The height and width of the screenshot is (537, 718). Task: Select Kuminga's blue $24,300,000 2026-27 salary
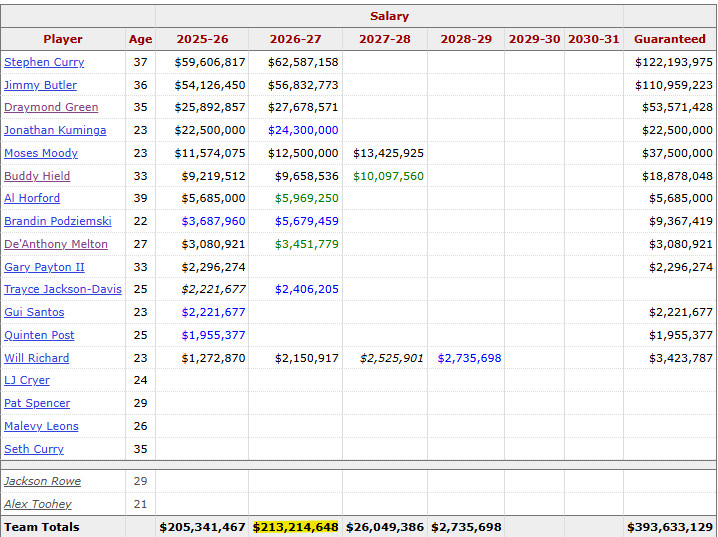pyautogui.click(x=303, y=130)
